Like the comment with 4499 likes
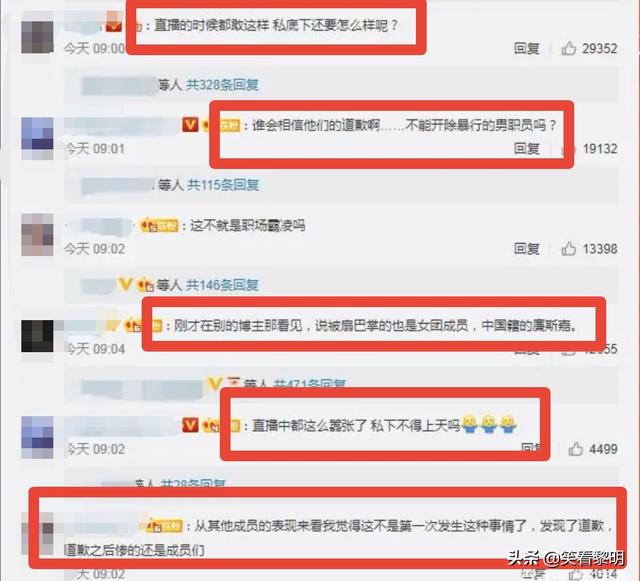The width and height of the screenshot is (640, 581). 576,449
